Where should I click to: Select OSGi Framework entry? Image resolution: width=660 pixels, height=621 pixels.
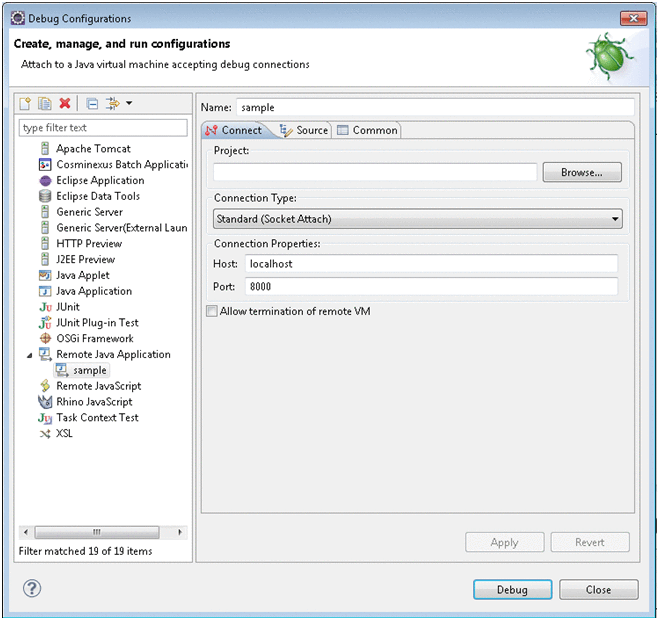click(x=95, y=338)
